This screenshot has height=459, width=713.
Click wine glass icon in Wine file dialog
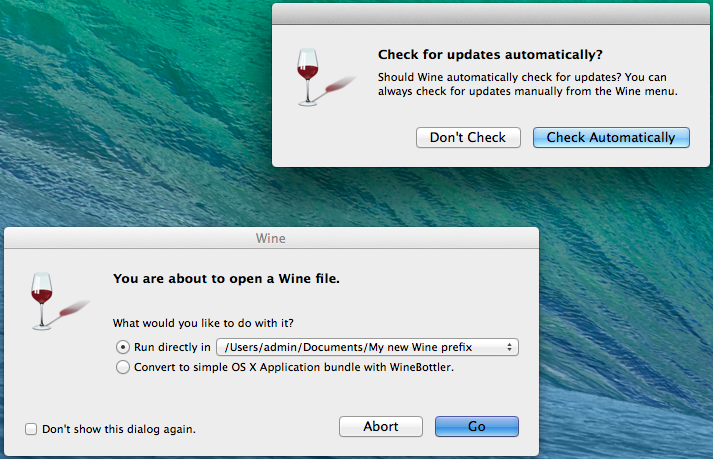click(60, 301)
